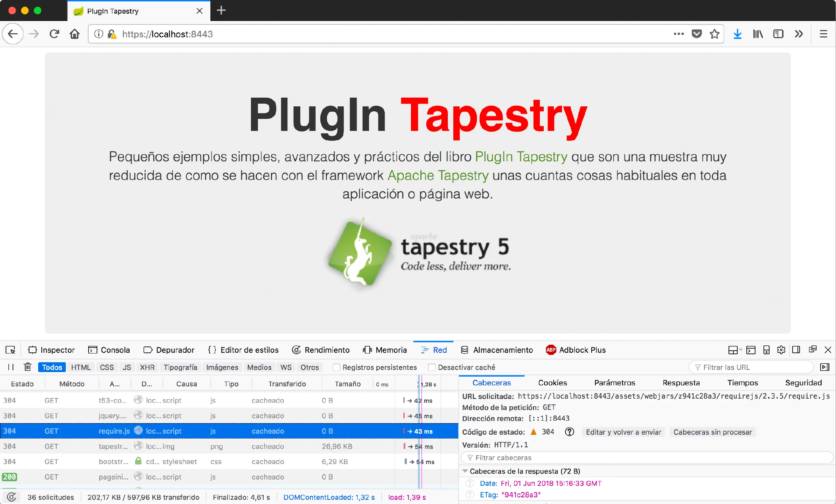The height and width of the screenshot is (504, 836).
Task: Toggle the network details pane button
Action: point(825,367)
